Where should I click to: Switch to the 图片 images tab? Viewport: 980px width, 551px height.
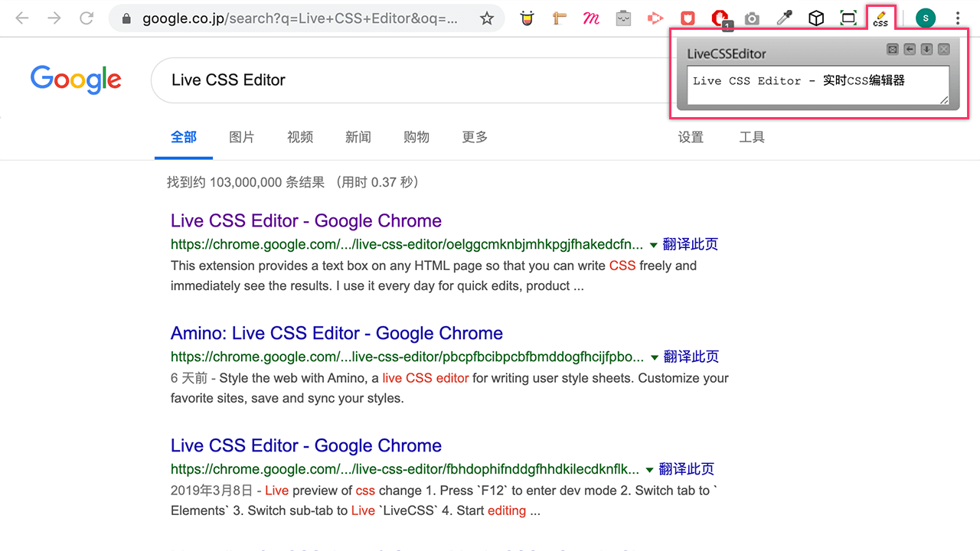[x=241, y=137]
